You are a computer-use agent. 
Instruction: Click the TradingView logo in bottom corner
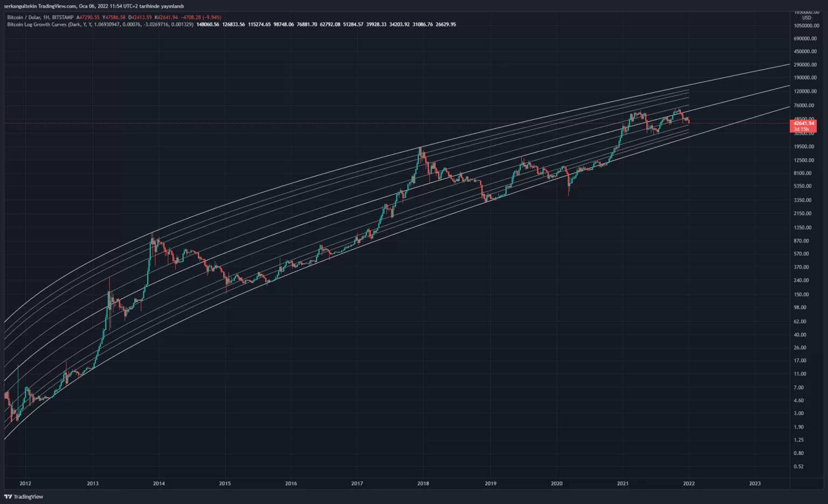pos(24,496)
